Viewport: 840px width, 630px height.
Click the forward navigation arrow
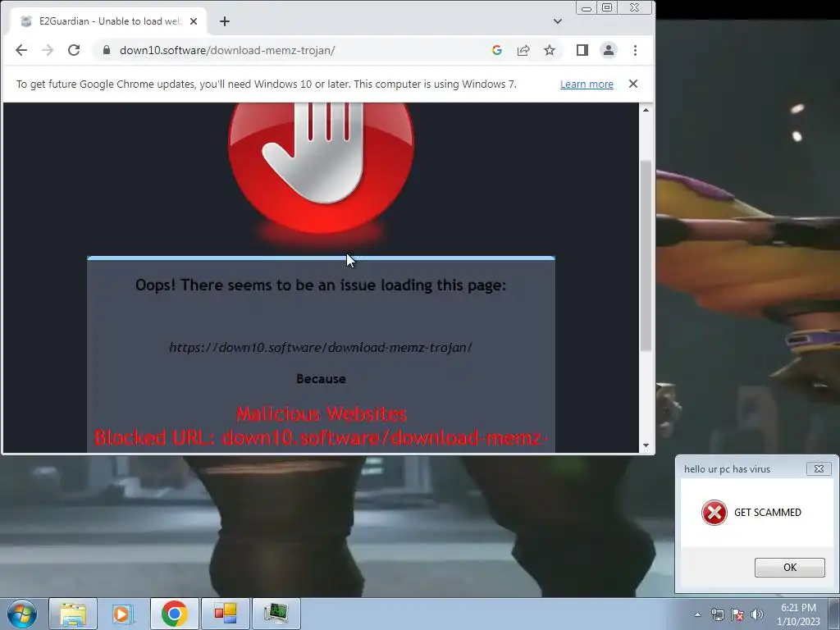48,50
